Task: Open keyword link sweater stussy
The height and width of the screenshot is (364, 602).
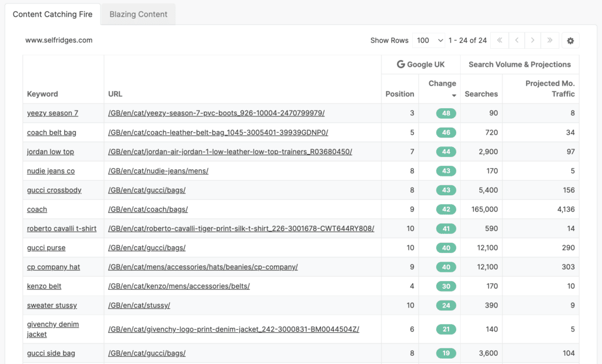Action: click(x=52, y=305)
